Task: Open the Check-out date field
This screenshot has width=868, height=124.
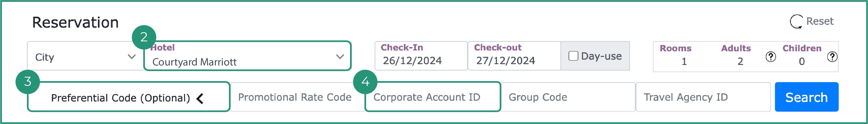Action: coord(514,56)
